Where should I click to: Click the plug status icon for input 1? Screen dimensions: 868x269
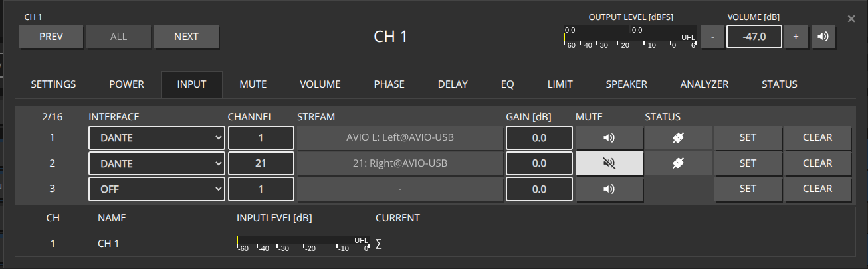pyautogui.click(x=678, y=138)
